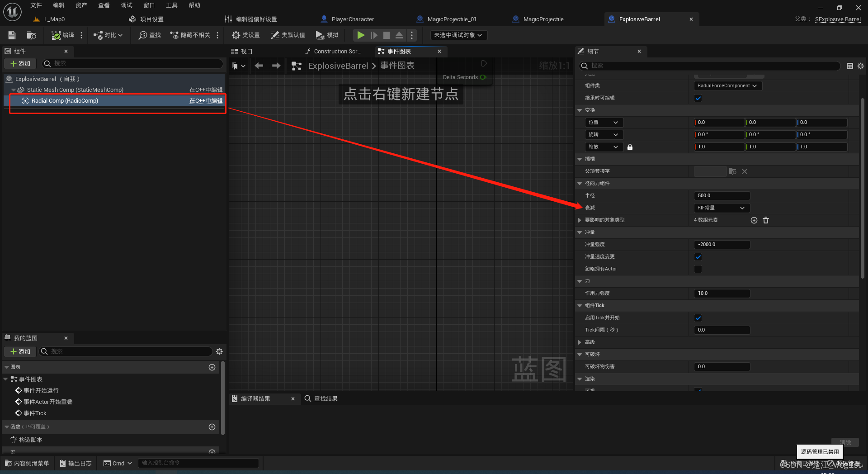Open the play options three-dot menu
Screen dimensions: 868x474
412,35
